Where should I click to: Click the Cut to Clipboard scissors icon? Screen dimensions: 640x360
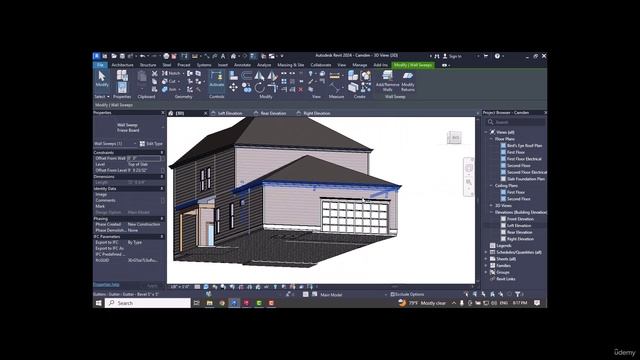click(x=155, y=74)
